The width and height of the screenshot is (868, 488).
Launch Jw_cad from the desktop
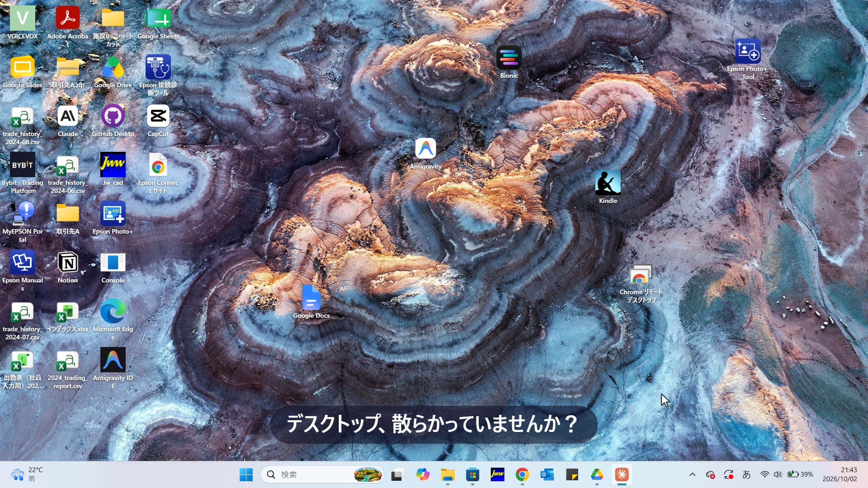113,169
